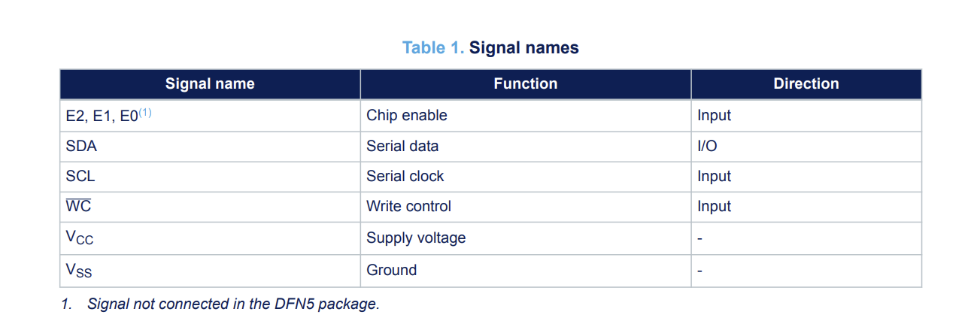Click the SDA signal cell
Viewport: 980px width, 330px height.
(210, 146)
